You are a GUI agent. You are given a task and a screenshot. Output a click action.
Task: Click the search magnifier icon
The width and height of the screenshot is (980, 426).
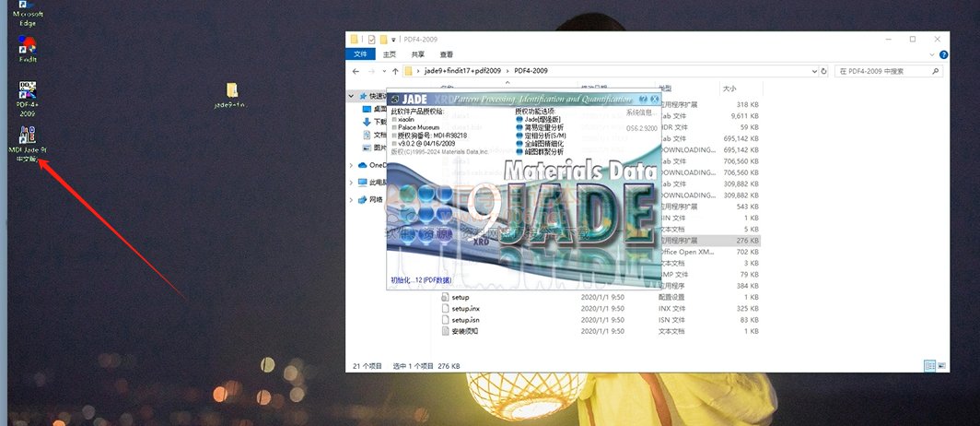pyautogui.click(x=936, y=71)
